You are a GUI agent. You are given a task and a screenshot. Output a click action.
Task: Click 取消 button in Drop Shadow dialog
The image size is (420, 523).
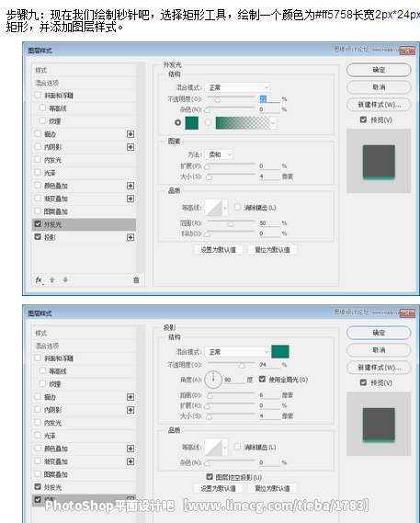point(379,350)
